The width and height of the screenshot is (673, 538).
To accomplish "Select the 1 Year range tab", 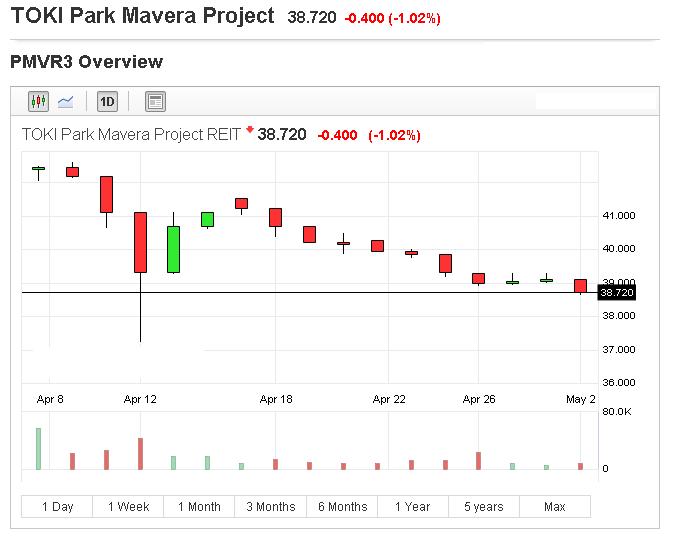I will [x=413, y=507].
